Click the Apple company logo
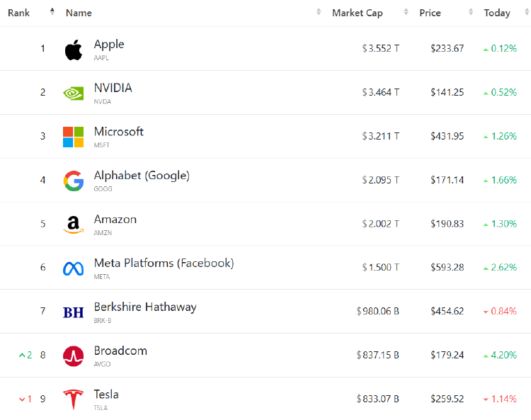This screenshot has height=420, width=531. pos(74,50)
